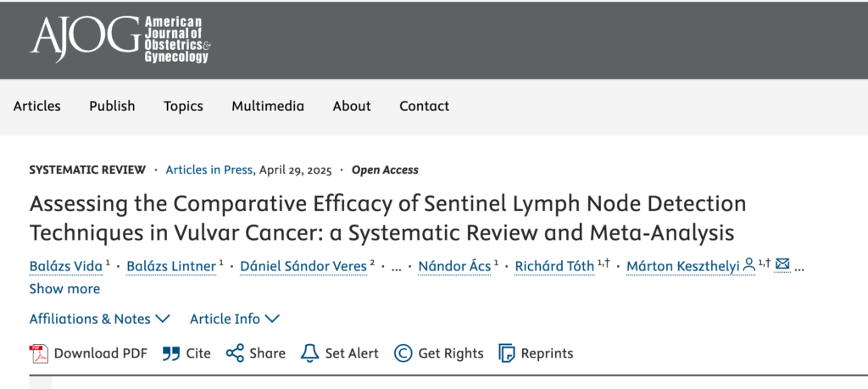Open the Topics menu
The height and width of the screenshot is (389, 868).
183,106
